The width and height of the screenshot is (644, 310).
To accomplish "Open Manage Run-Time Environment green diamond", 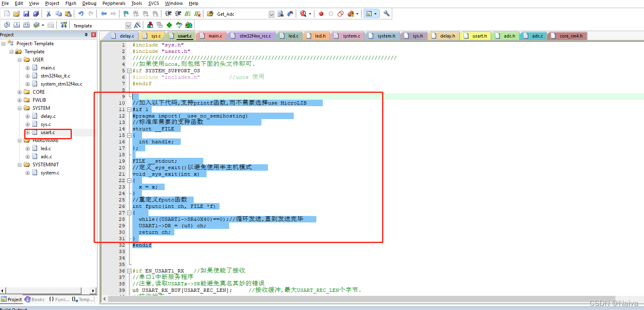I will pos(169,25).
